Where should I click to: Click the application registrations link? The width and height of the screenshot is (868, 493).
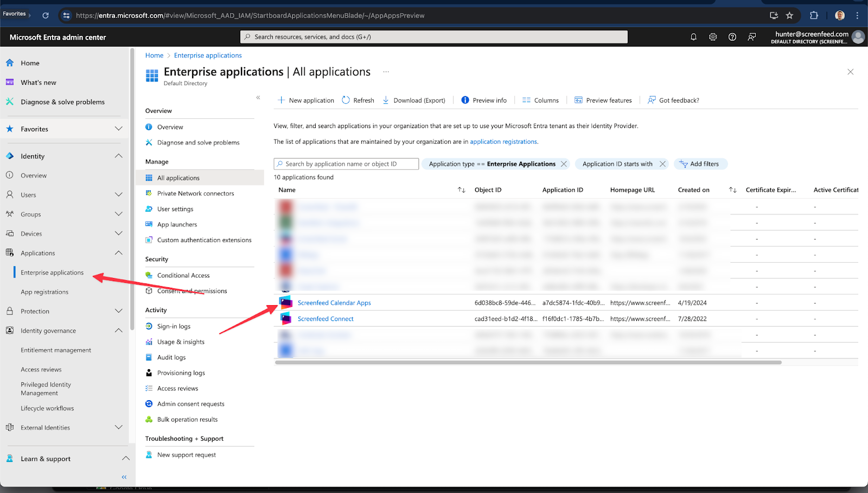tap(503, 142)
